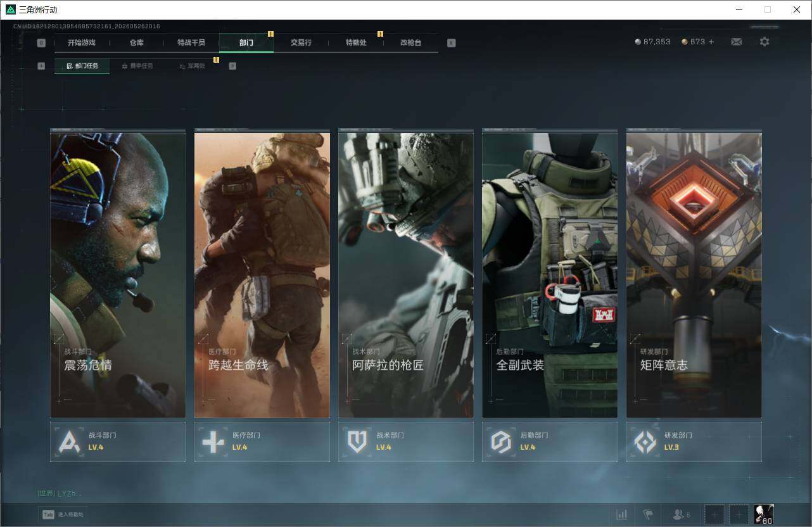
Task: Click the 后勤部门 hexagon emblem icon
Action: 501,441
